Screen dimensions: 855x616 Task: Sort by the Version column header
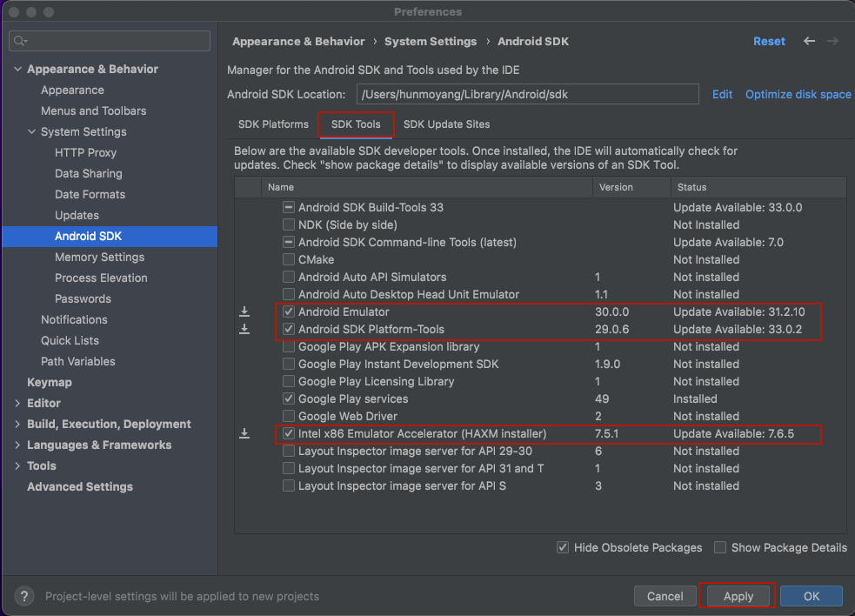coord(631,187)
